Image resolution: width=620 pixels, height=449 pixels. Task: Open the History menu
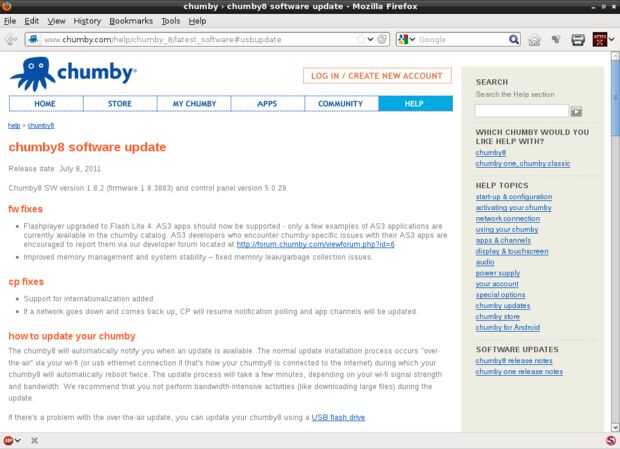coord(87,21)
